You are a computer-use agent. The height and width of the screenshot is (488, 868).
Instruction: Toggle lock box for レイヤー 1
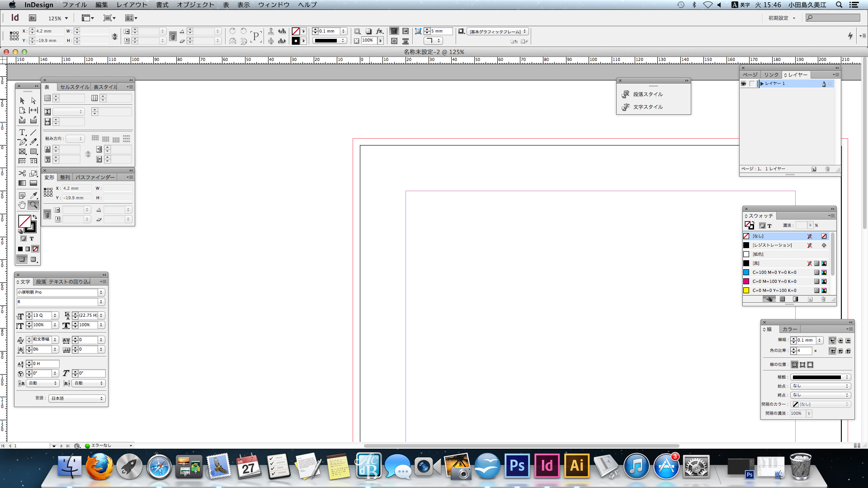752,84
